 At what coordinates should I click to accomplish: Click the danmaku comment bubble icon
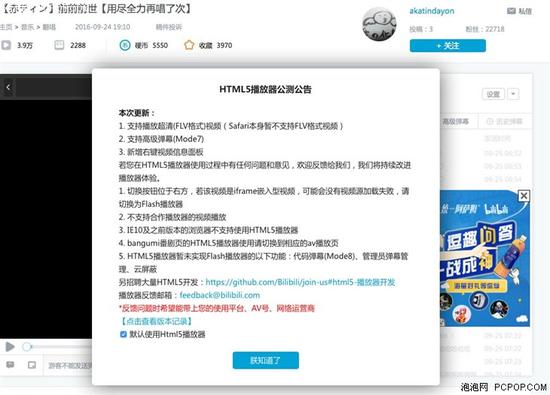pos(10,365)
